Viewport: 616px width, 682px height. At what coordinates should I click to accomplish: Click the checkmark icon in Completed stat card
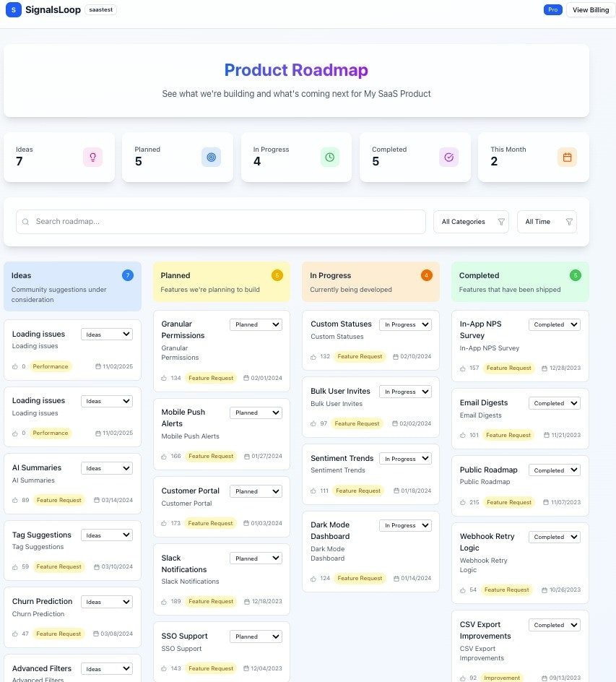pos(448,157)
